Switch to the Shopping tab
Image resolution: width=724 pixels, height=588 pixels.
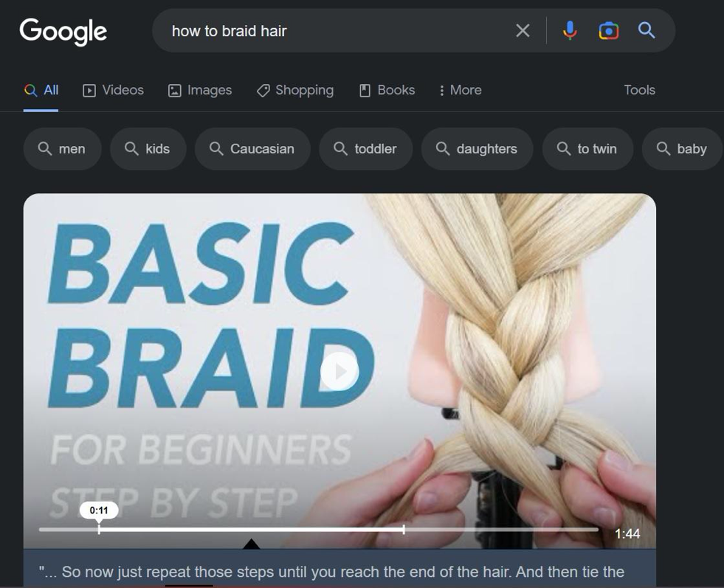pos(295,90)
